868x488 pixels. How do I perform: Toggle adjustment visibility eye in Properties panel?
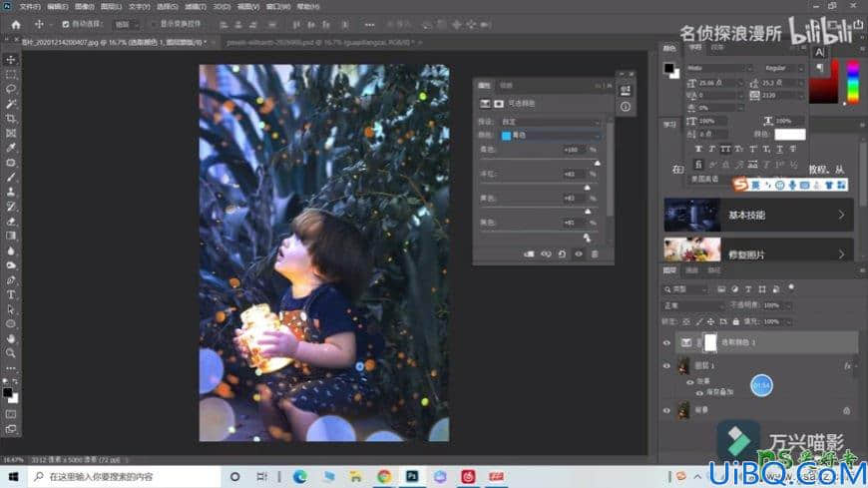point(579,253)
